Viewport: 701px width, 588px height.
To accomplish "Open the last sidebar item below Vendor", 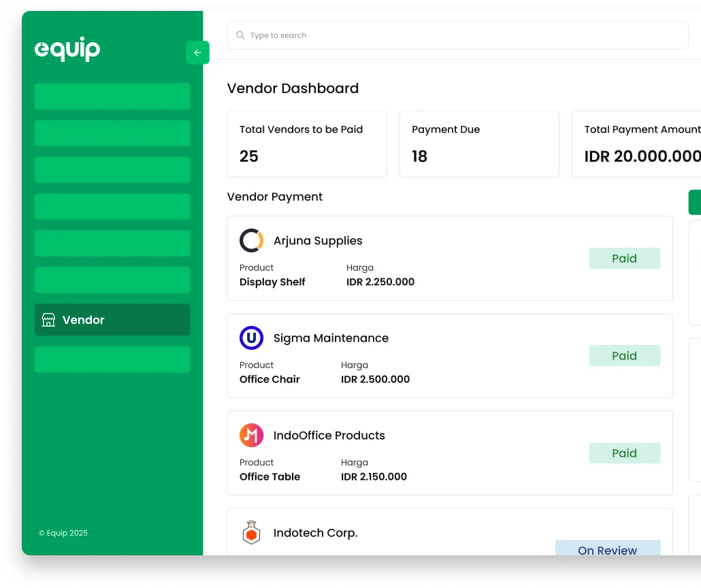I will [112, 359].
